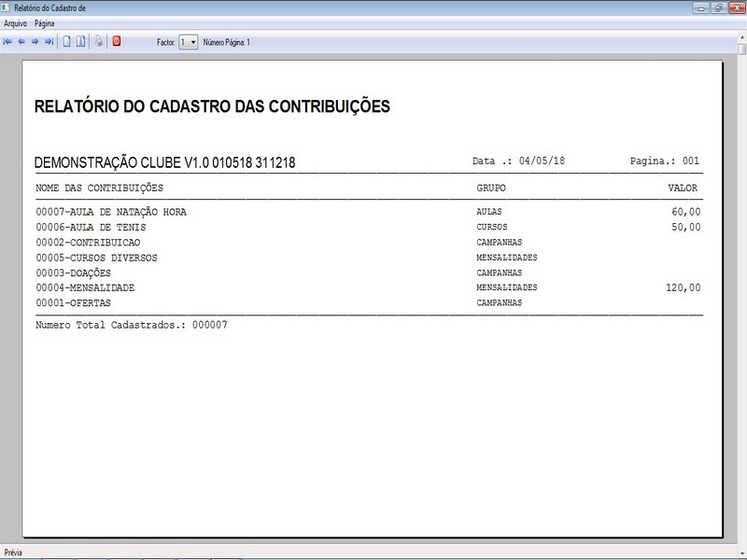This screenshot has width=747, height=560.
Task: Restore down the report window
Action: 718,8
